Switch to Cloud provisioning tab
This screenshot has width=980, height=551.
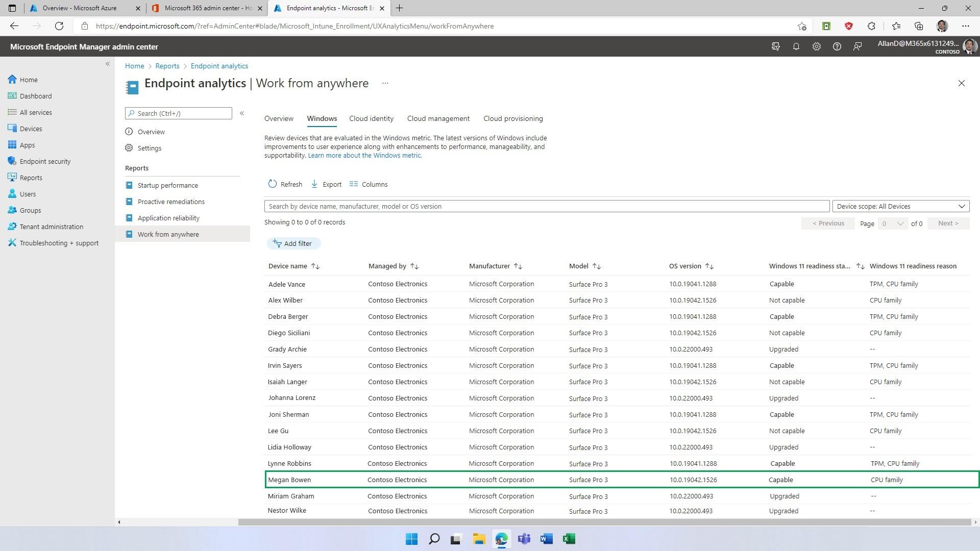pyautogui.click(x=513, y=118)
